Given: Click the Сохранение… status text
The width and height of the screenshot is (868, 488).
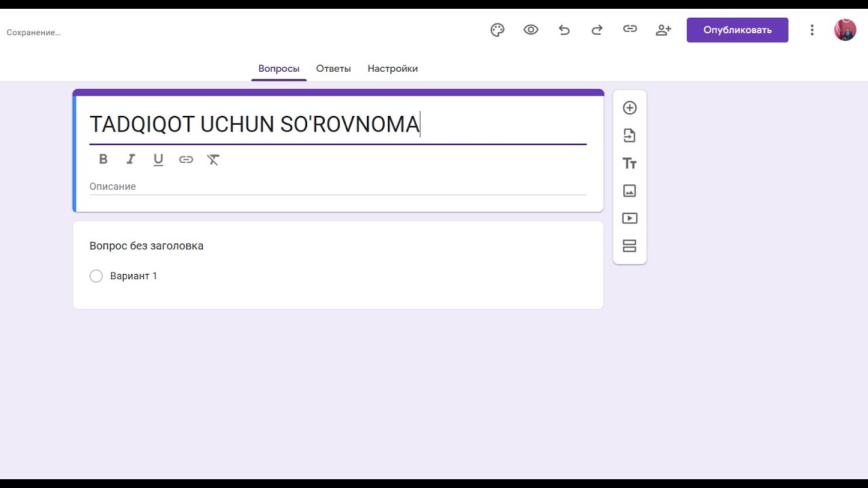Looking at the screenshot, I should tap(34, 33).
